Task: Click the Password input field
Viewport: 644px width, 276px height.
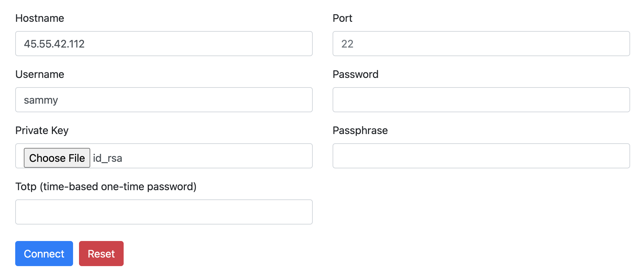Action: pyautogui.click(x=481, y=100)
